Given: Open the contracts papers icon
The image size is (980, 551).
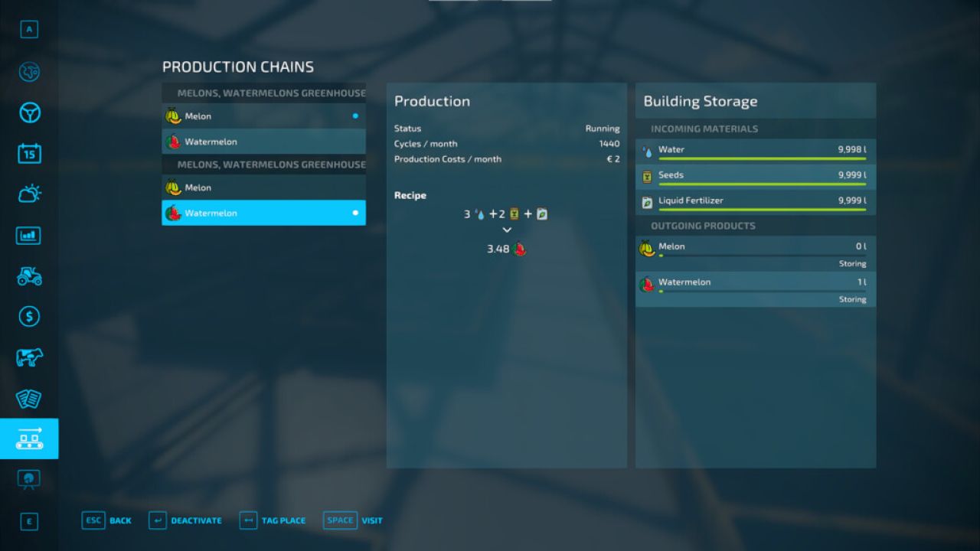Looking at the screenshot, I should pos(29,399).
